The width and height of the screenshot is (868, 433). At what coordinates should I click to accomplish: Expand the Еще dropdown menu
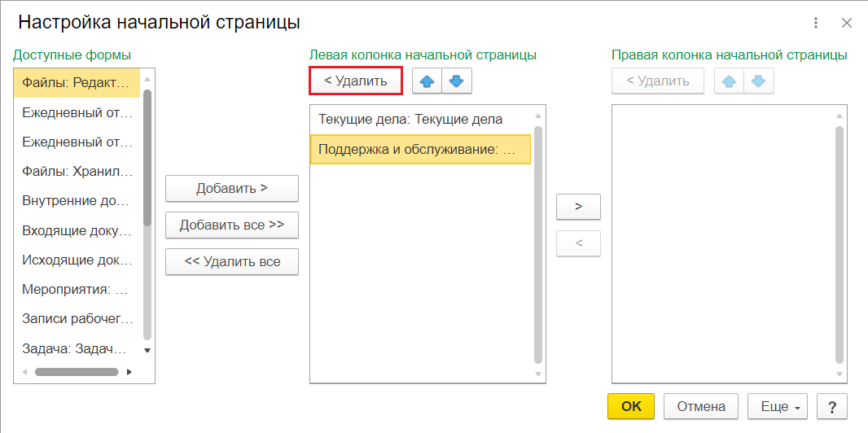(778, 407)
